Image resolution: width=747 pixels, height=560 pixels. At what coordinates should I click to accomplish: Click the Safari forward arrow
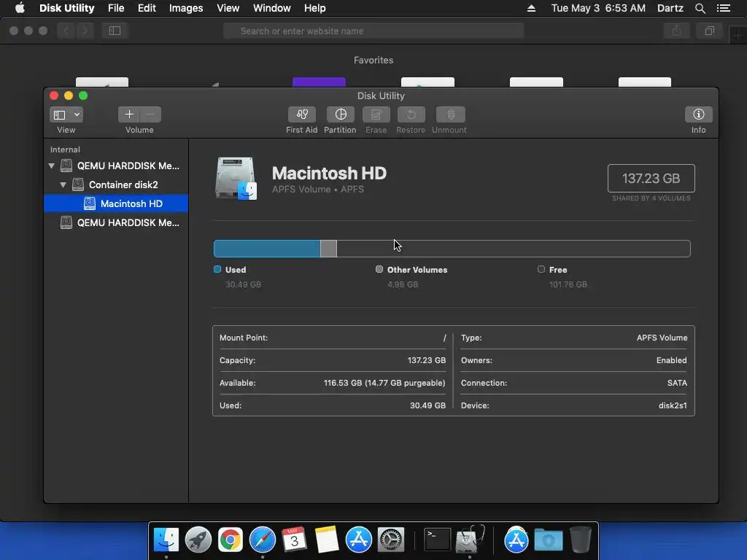(x=85, y=31)
